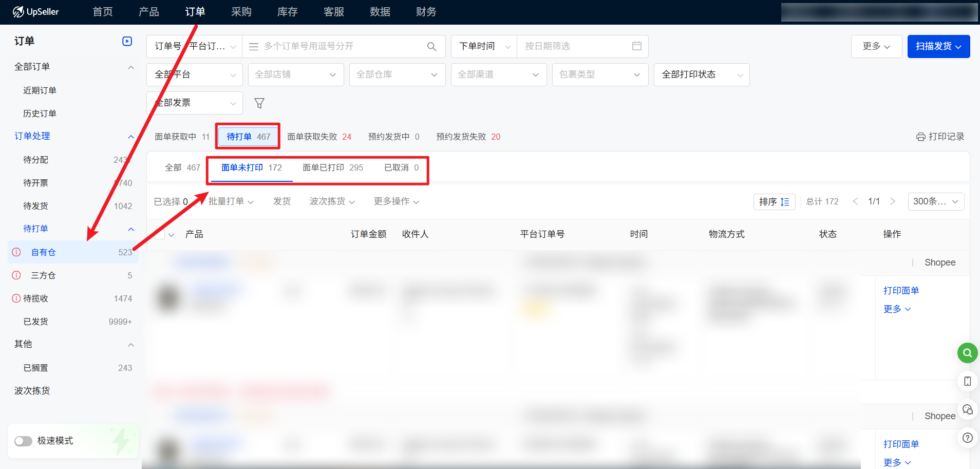Open the 库存 top menu
The height and width of the screenshot is (469, 980).
click(287, 12)
